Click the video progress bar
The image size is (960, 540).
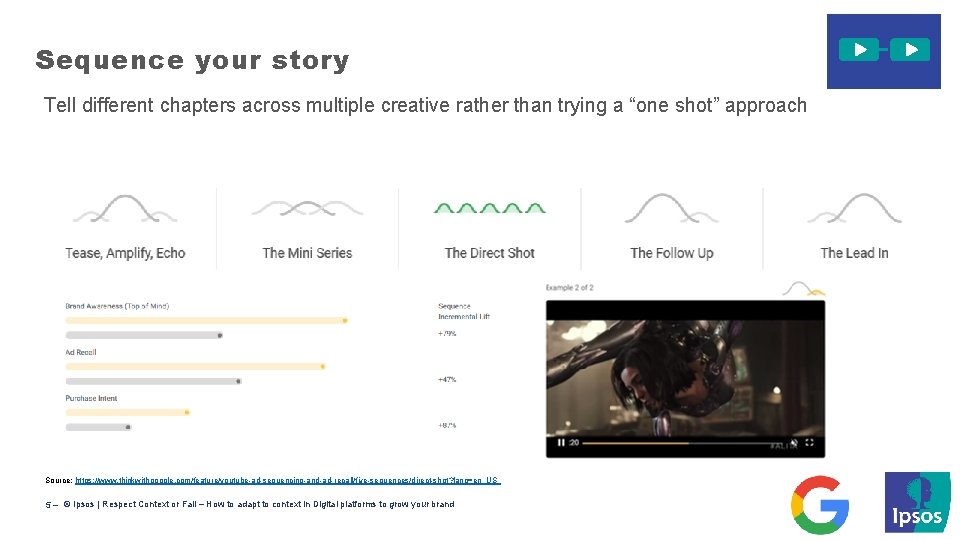[683, 443]
